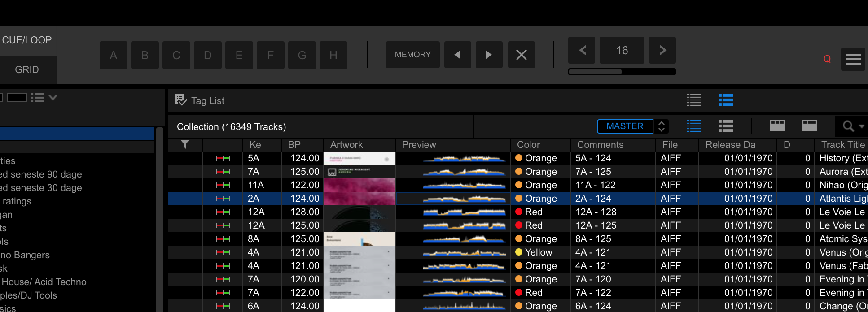Jump to the previous memory cue arrow
Screen dimensions: 868x312
457,55
